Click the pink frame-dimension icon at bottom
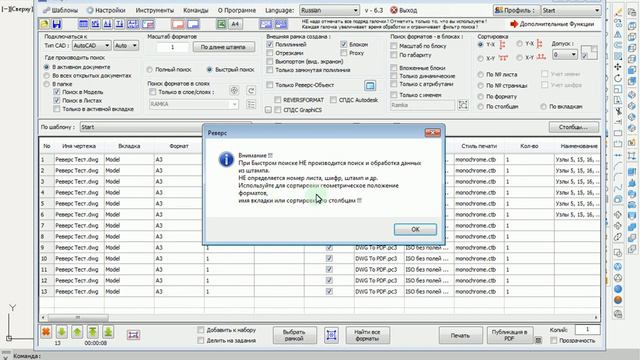 133,335
